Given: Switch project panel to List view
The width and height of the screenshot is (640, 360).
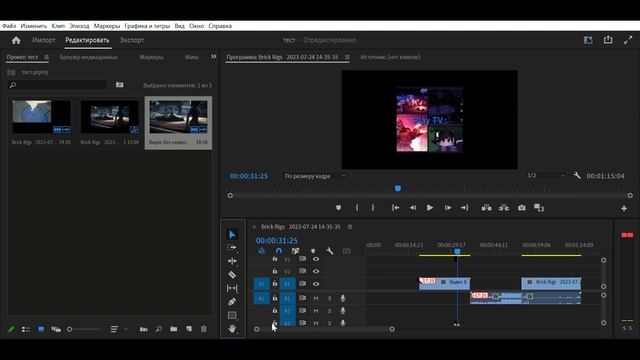Looking at the screenshot, I should [x=26, y=329].
